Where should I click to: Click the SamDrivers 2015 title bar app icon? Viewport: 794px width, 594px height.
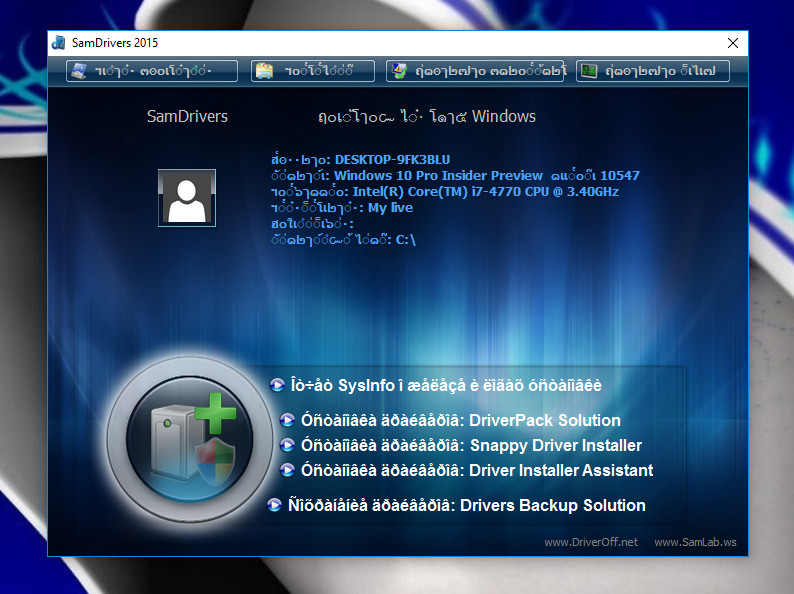[x=59, y=43]
